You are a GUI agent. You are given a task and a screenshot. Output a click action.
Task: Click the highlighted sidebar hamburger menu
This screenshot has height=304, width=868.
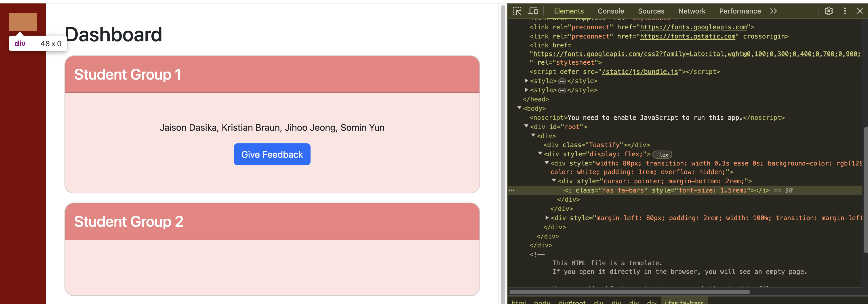(x=23, y=22)
